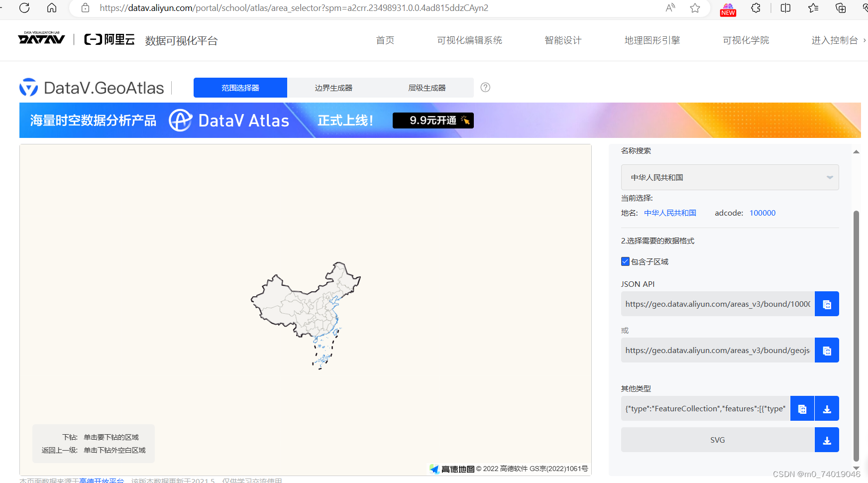Screen dimensions: 868x483
Task: Download the SVG file
Action: (827, 440)
